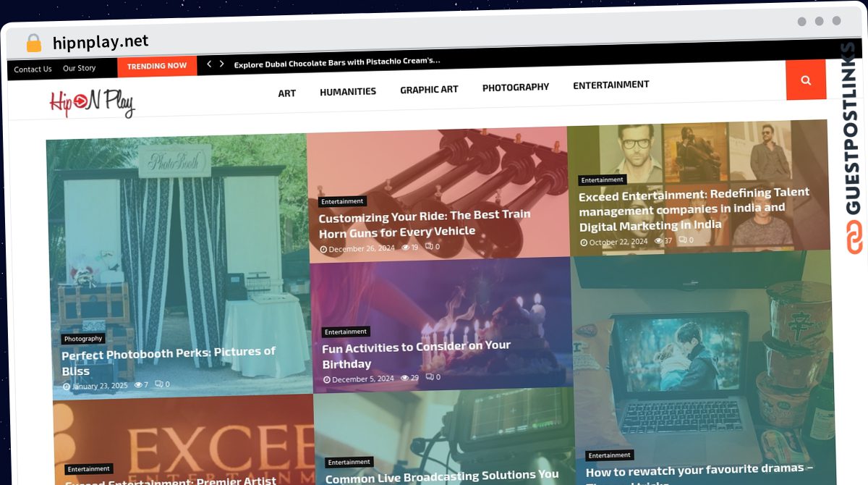Click the date December 26, 2024
The height and width of the screenshot is (485, 868).
coord(362,248)
